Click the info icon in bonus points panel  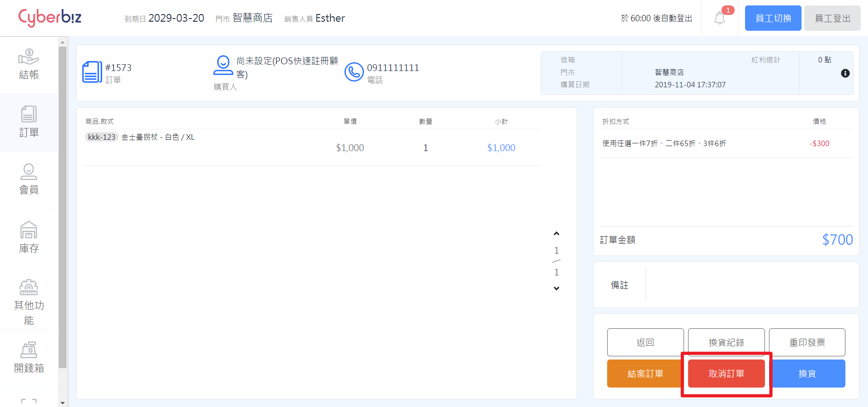(845, 73)
